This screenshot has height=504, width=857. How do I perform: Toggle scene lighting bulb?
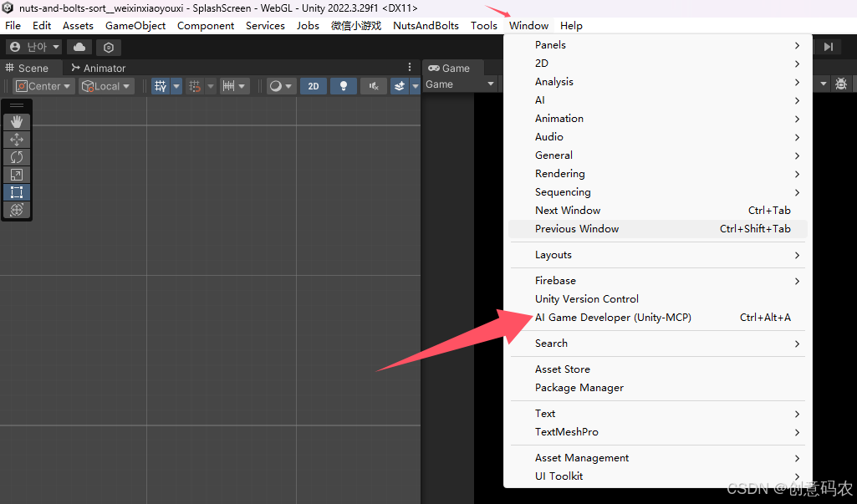344,86
